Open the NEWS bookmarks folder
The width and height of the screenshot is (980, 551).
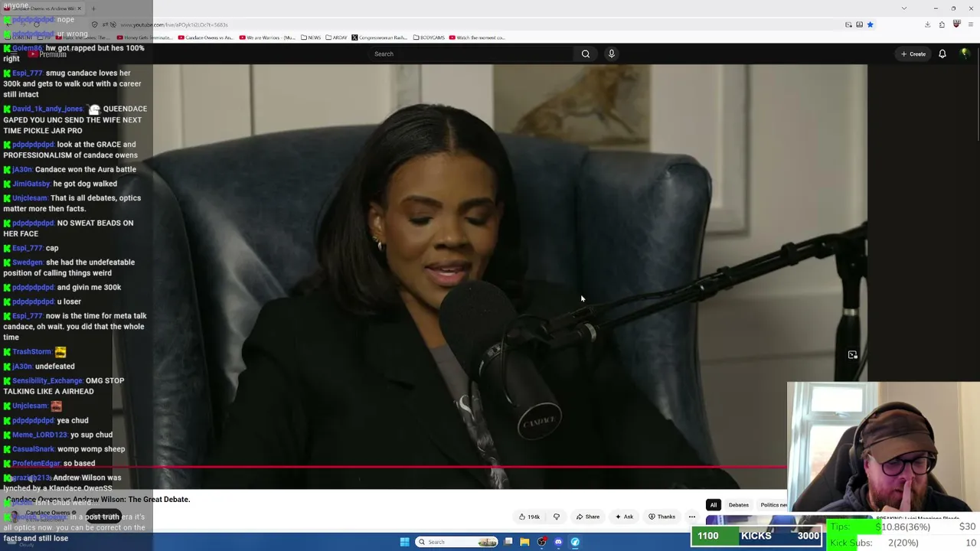click(x=311, y=37)
